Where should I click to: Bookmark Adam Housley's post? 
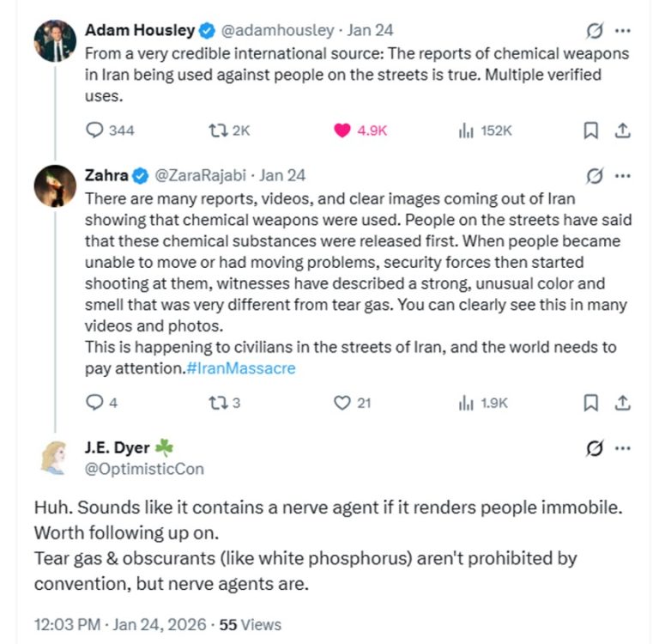coord(590,131)
